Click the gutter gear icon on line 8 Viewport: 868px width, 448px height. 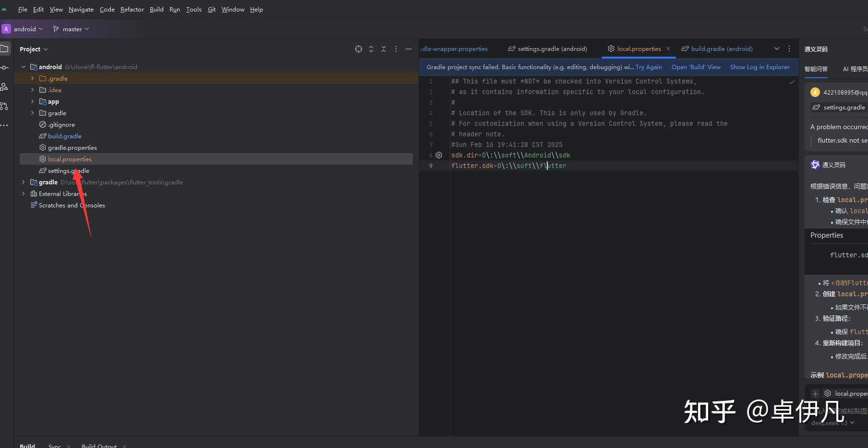coord(438,155)
